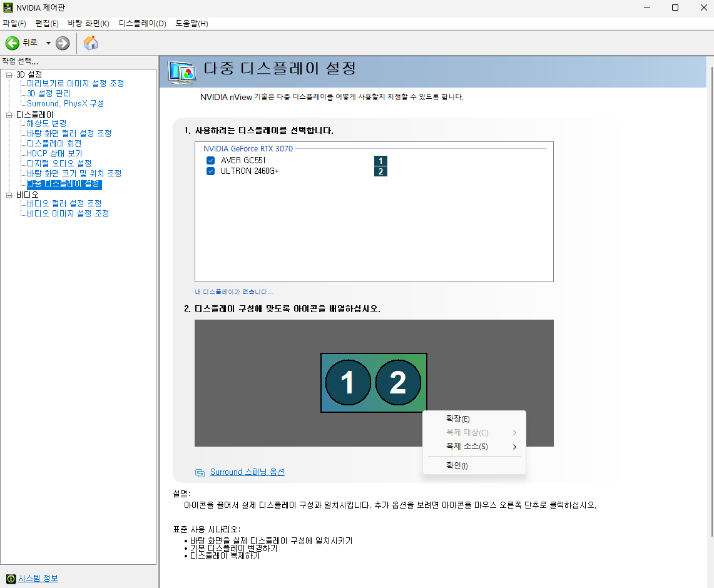Click the right-side vertical scrollbar
The image size is (714, 588).
pos(711,300)
